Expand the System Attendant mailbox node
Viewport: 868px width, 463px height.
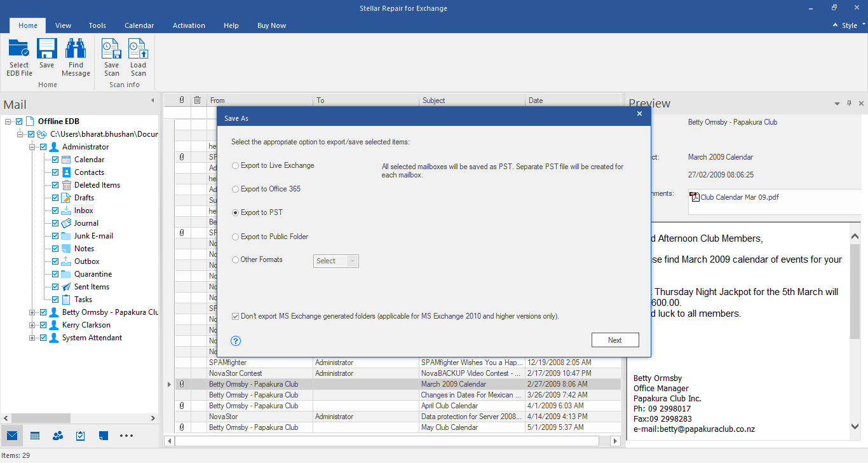(32, 338)
